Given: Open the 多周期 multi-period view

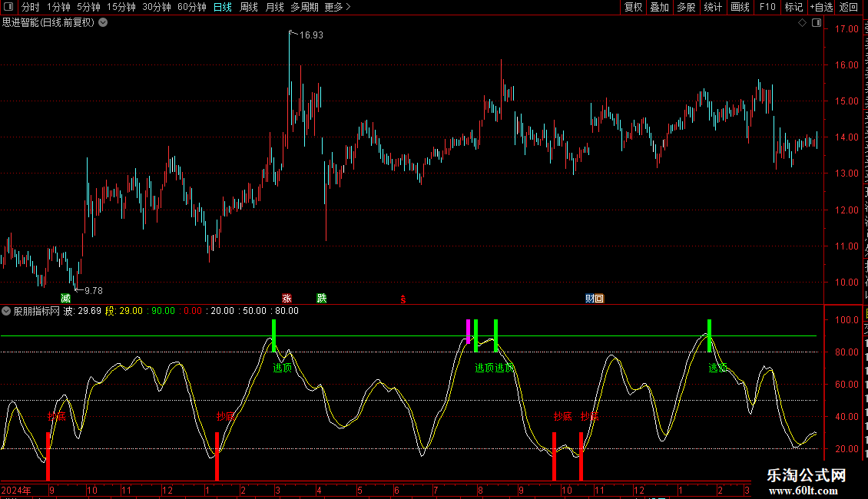Looking at the screenshot, I should 304,7.
